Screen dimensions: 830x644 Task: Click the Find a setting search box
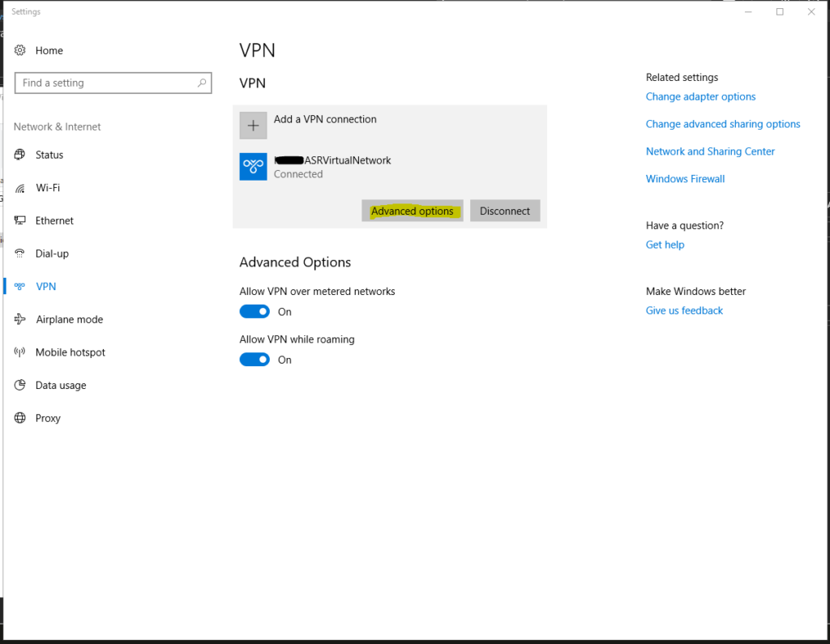tap(105, 83)
